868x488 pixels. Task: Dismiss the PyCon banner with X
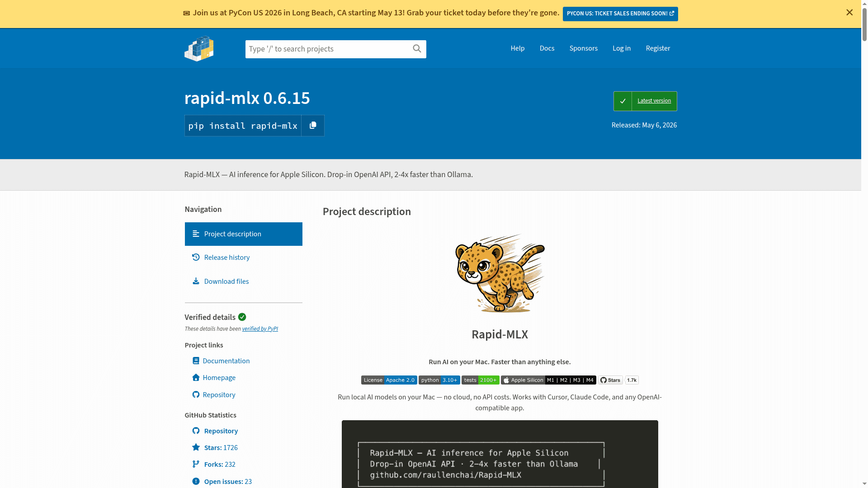pyautogui.click(x=849, y=13)
